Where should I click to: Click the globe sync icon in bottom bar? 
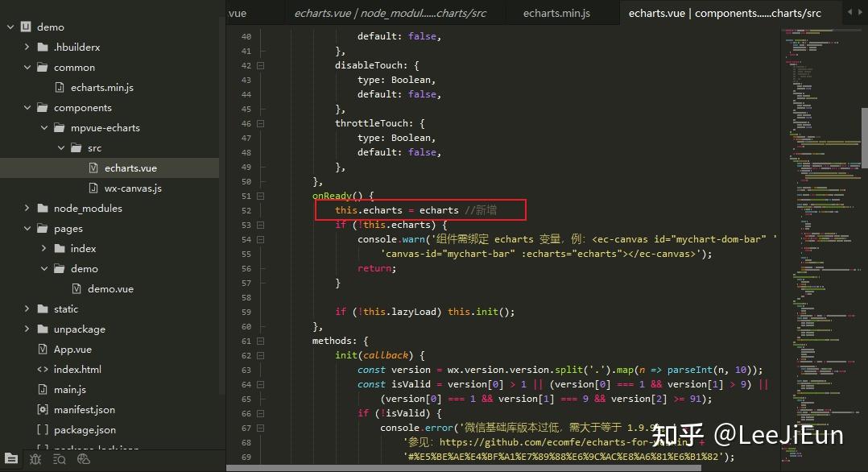click(x=84, y=460)
